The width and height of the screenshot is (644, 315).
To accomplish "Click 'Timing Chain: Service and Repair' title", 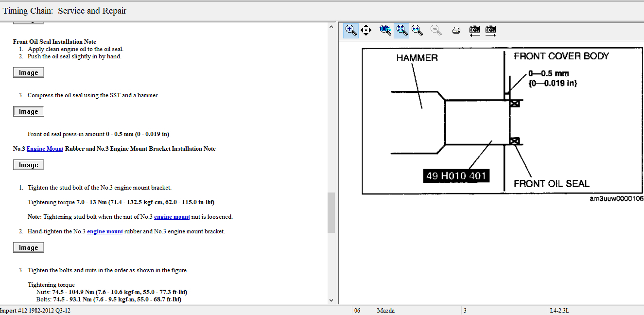I will (x=65, y=11).
